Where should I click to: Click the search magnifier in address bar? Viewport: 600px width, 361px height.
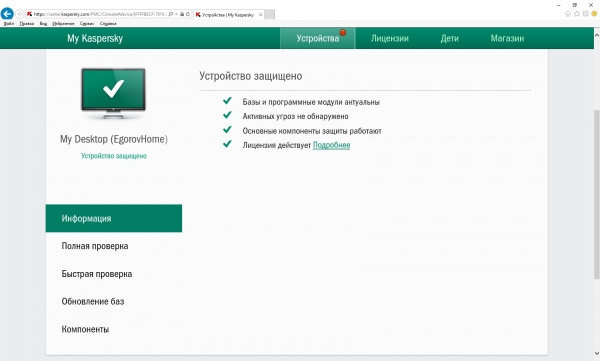click(170, 14)
